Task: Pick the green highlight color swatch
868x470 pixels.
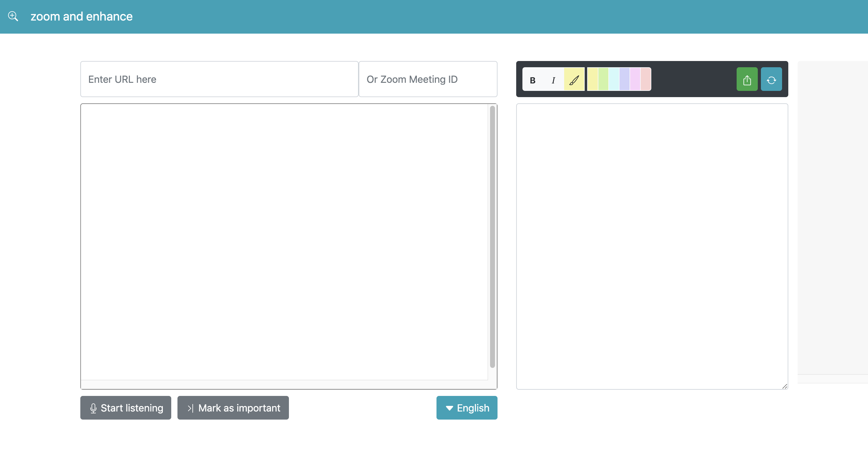Action: (603, 79)
